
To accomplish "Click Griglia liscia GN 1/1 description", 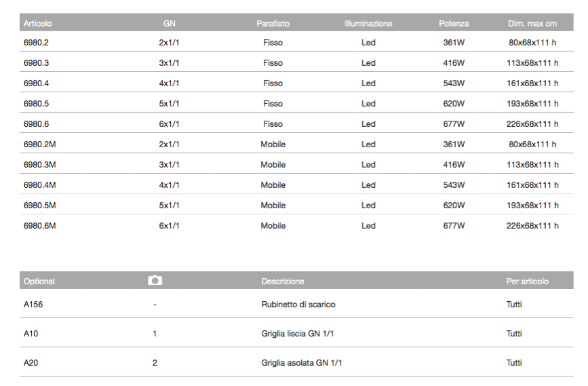I will (297, 334).
